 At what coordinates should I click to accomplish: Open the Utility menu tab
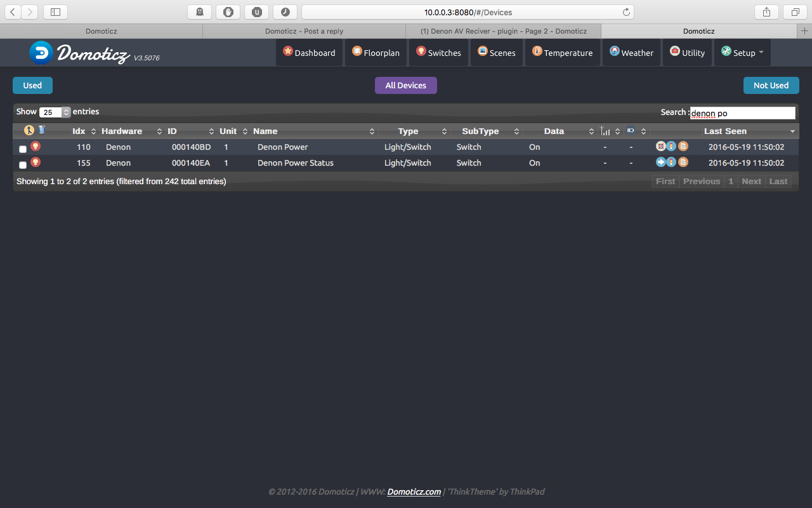(x=688, y=53)
